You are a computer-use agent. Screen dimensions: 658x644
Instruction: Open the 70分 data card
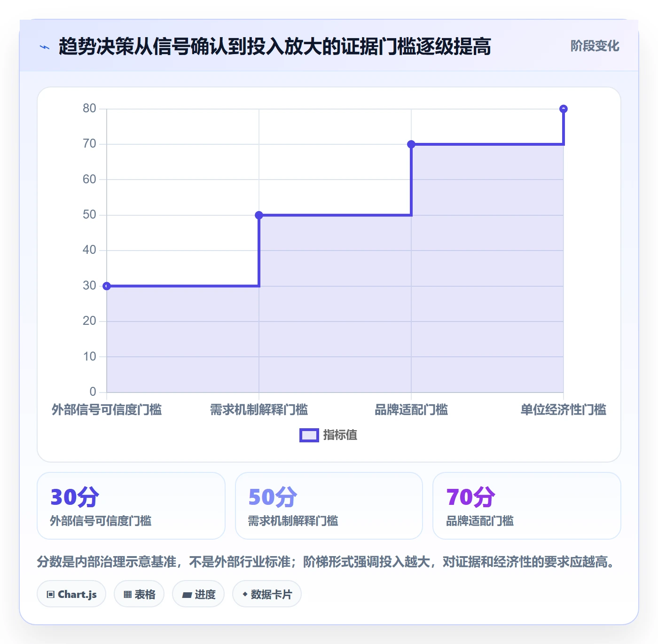[x=527, y=506]
